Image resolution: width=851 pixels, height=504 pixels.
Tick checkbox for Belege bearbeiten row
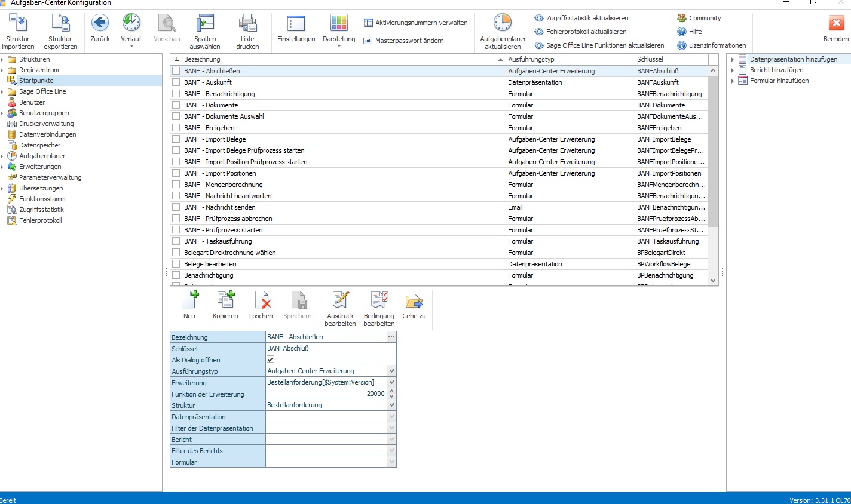(x=176, y=263)
